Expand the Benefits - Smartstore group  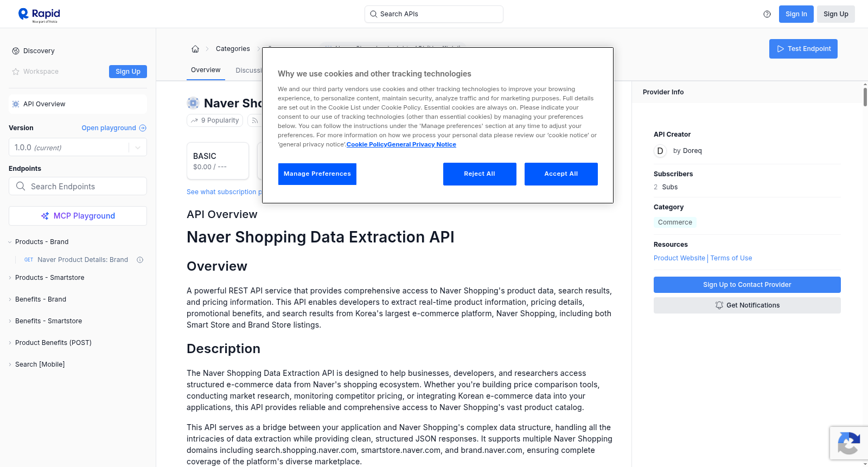10,321
